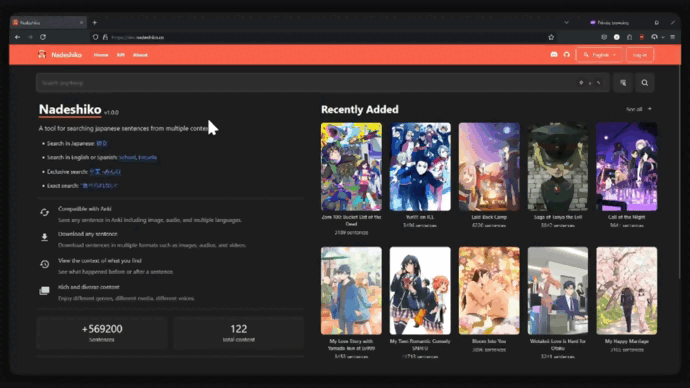Follow the See all link
The image size is (690, 388).
[x=639, y=109]
